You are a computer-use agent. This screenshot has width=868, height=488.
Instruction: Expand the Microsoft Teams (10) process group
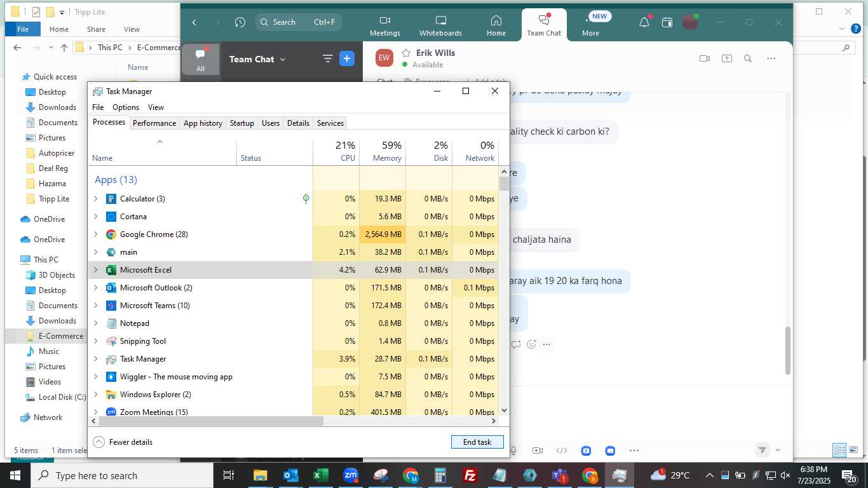[96, 306]
